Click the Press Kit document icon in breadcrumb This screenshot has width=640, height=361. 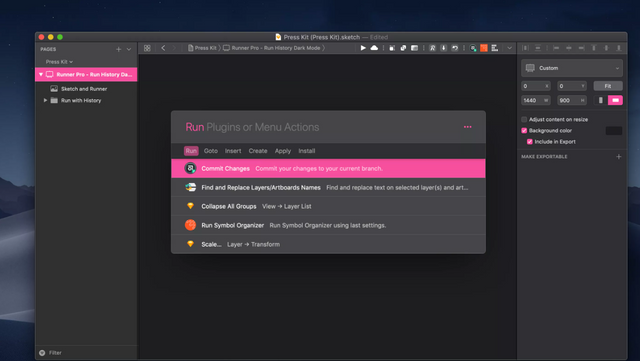(190, 48)
